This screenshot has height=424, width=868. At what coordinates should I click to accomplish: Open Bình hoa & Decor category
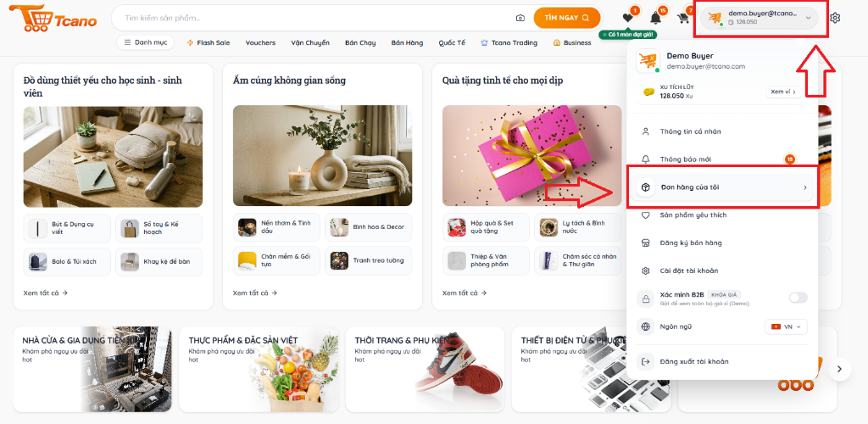click(x=369, y=227)
